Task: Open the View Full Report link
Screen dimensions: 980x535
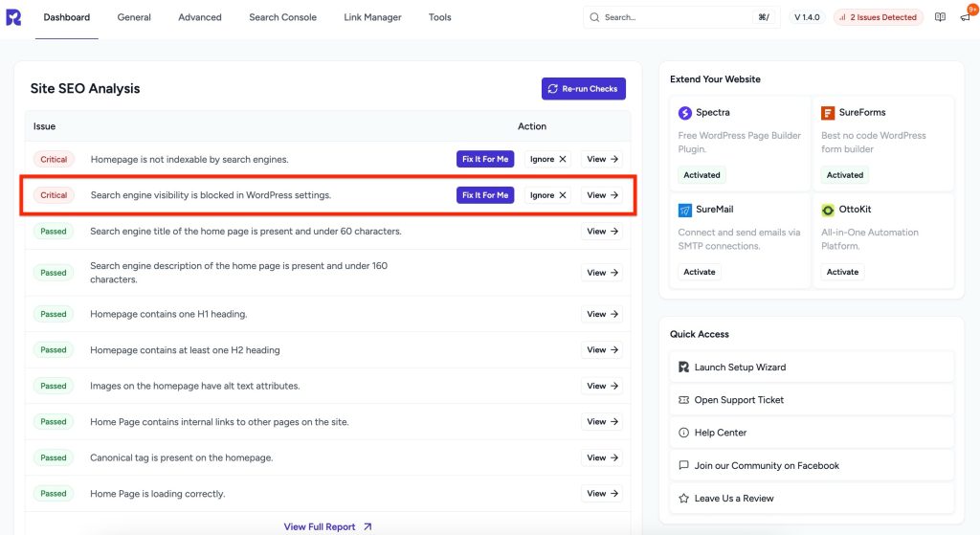Action: click(x=327, y=526)
